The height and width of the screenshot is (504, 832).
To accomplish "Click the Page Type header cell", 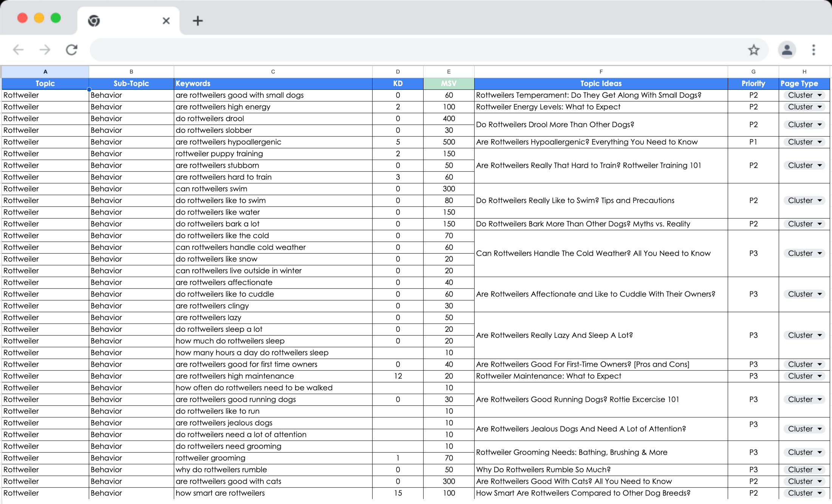I will [804, 84].
